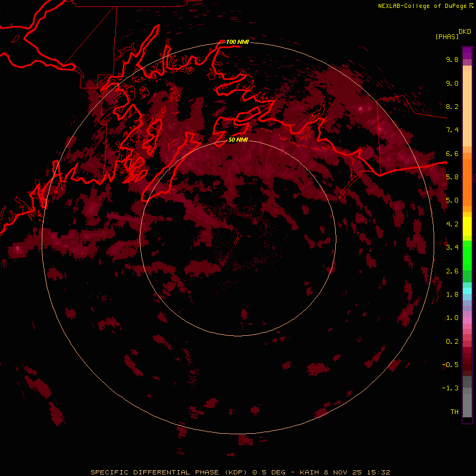Pick the orange segment of the color bar
476x476 pixels.
point(467,182)
